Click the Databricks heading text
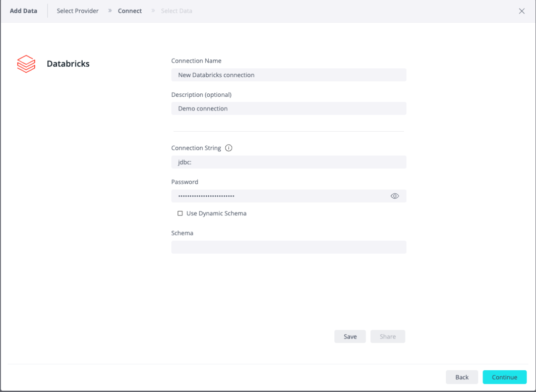The height and width of the screenshot is (392, 536). click(68, 64)
